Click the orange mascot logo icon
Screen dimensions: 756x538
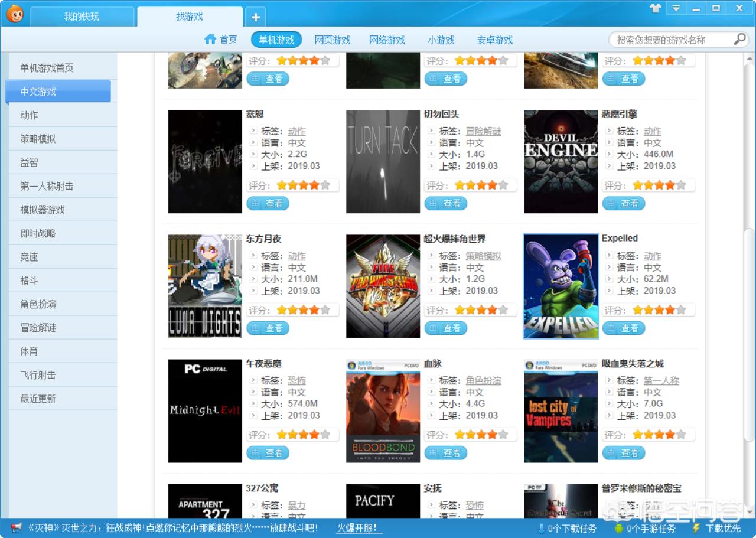click(x=14, y=14)
